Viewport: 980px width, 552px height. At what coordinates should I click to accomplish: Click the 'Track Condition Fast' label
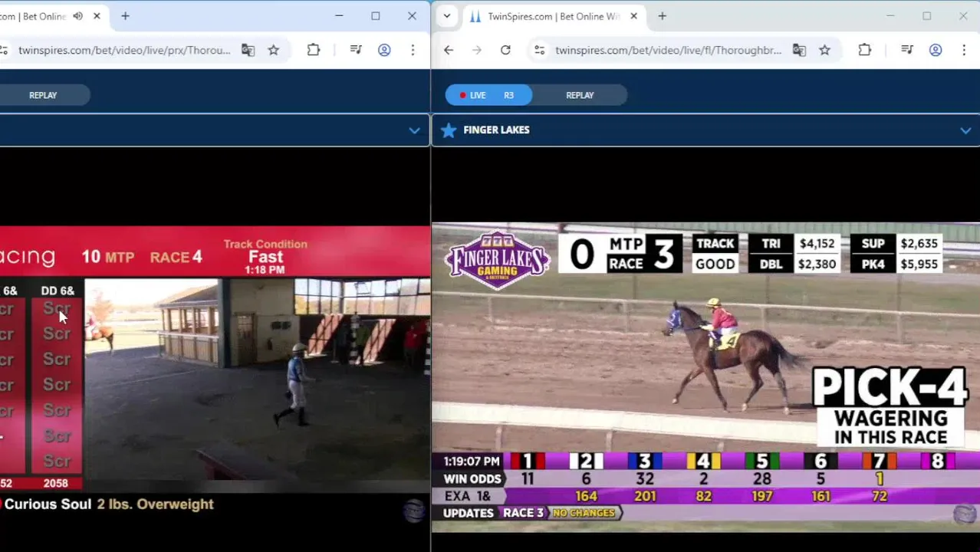(265, 256)
